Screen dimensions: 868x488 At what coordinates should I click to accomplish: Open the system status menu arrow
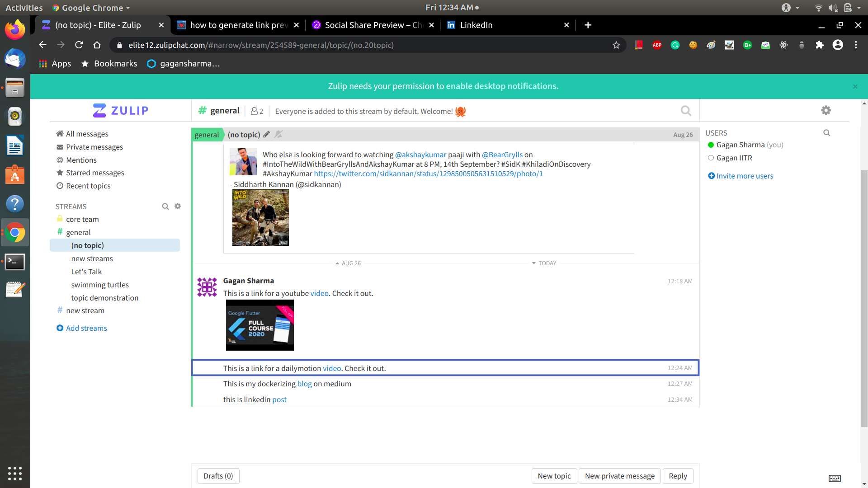point(859,8)
